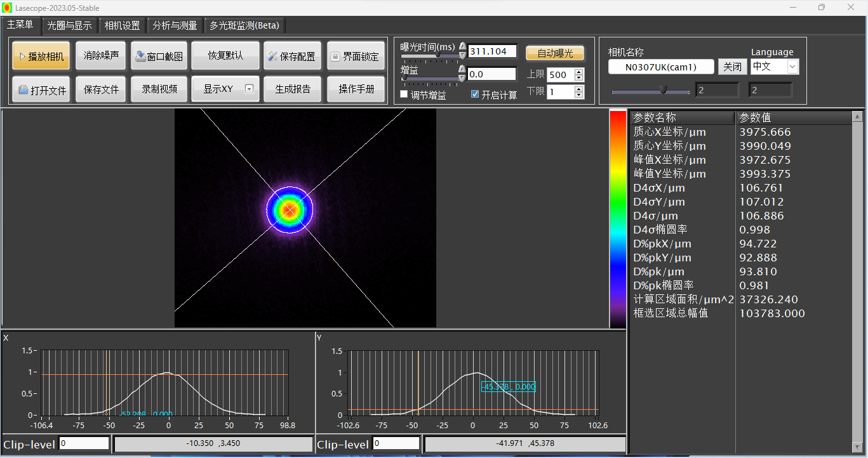This screenshot has width=868, height=458.
Task: Click the 曝光时间 exposure time slider
Action: pos(437,56)
